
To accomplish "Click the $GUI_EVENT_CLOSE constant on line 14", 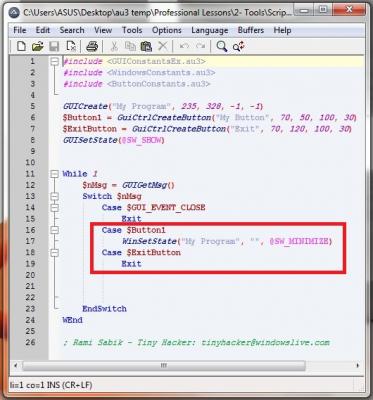I will click(x=166, y=208).
